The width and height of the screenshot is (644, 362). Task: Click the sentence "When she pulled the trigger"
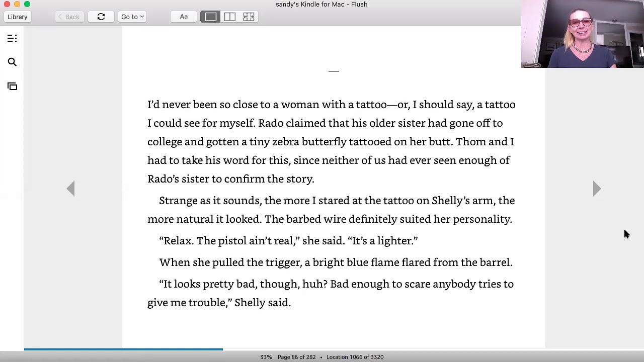pyautogui.click(x=336, y=262)
